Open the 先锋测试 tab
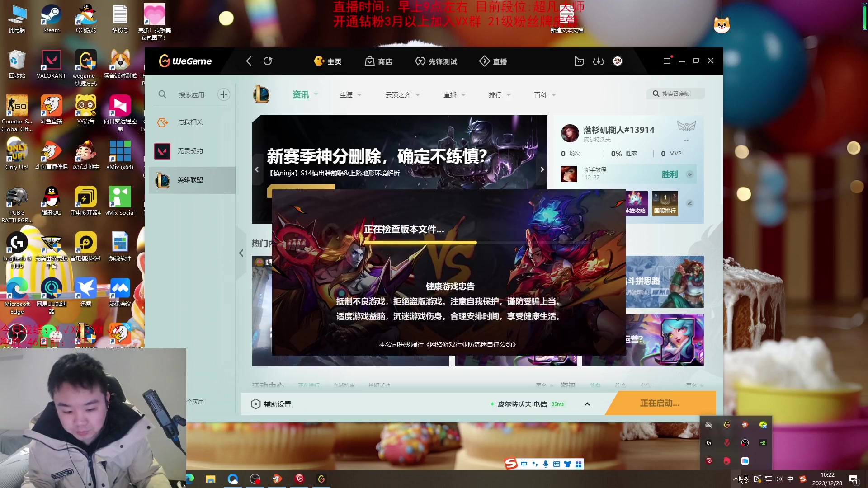The image size is (868, 488). 436,61
